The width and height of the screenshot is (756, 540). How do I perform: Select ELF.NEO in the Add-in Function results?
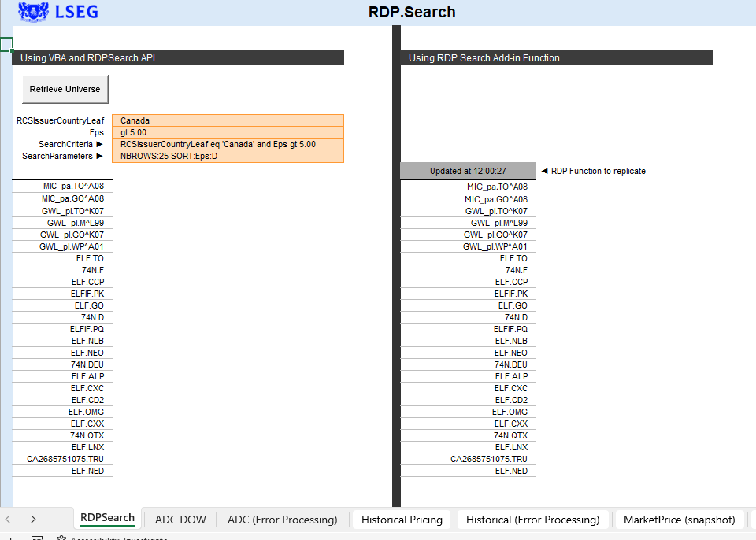468,353
